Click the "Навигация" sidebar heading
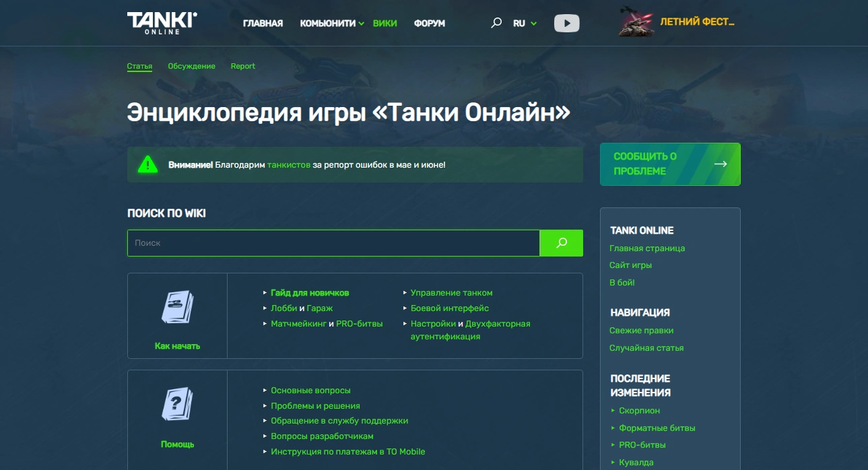 640,312
